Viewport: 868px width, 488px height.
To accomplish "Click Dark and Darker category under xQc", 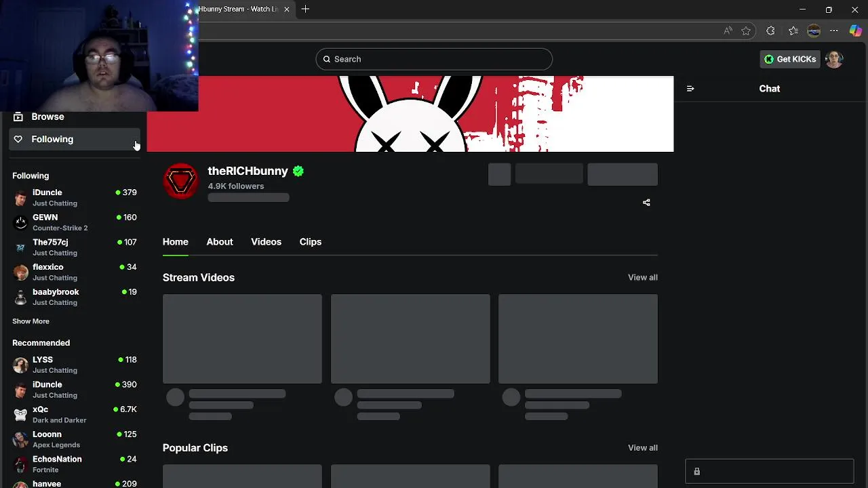I will pos(59,420).
